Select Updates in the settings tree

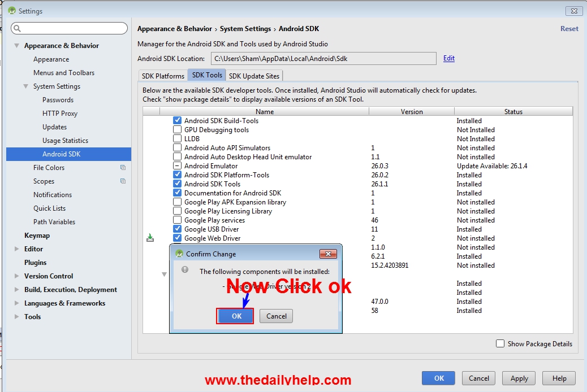54,127
